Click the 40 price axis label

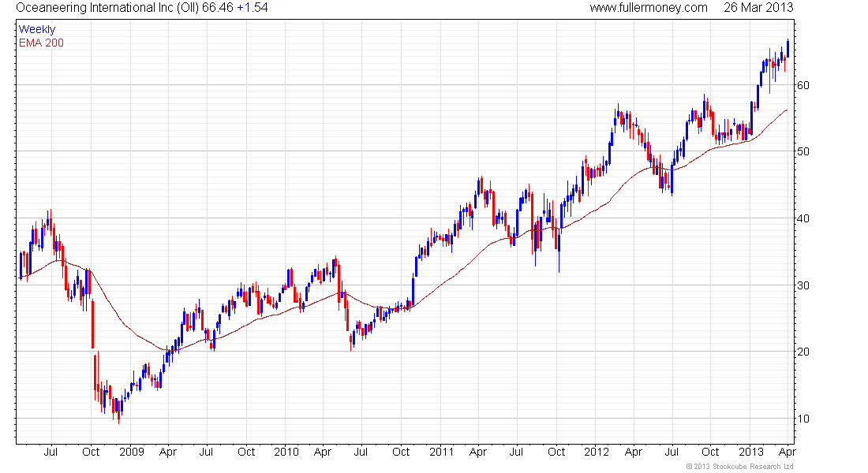(x=803, y=218)
